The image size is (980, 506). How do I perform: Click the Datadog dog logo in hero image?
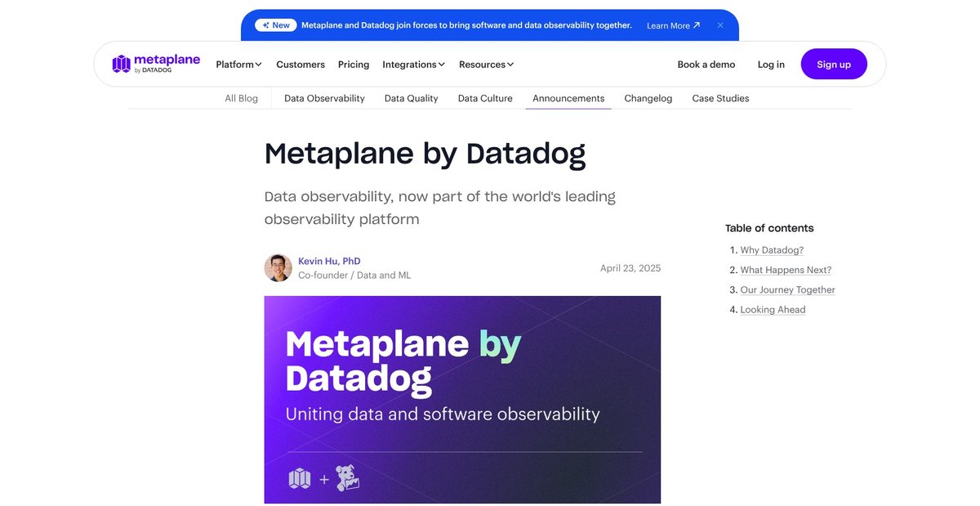click(x=348, y=478)
